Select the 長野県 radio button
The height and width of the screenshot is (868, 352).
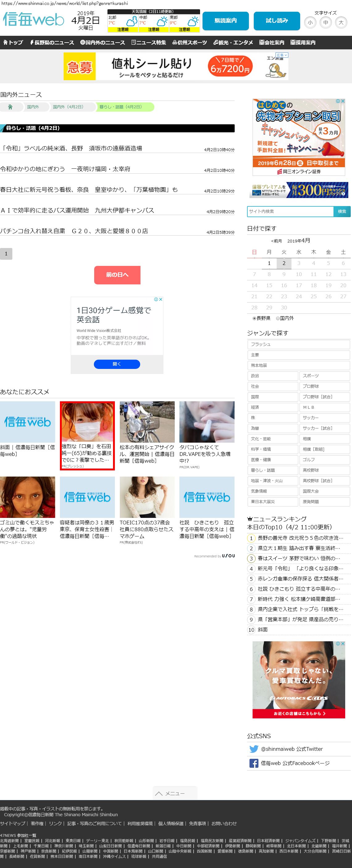(254, 318)
